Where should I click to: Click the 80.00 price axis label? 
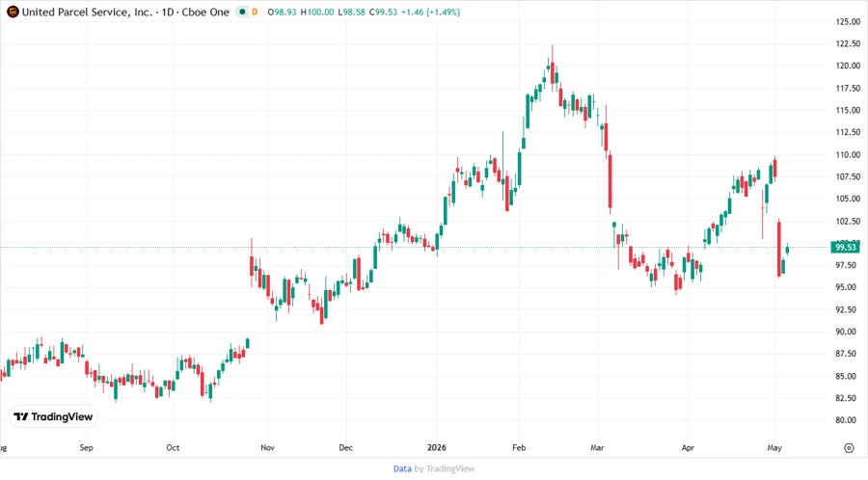click(x=848, y=420)
